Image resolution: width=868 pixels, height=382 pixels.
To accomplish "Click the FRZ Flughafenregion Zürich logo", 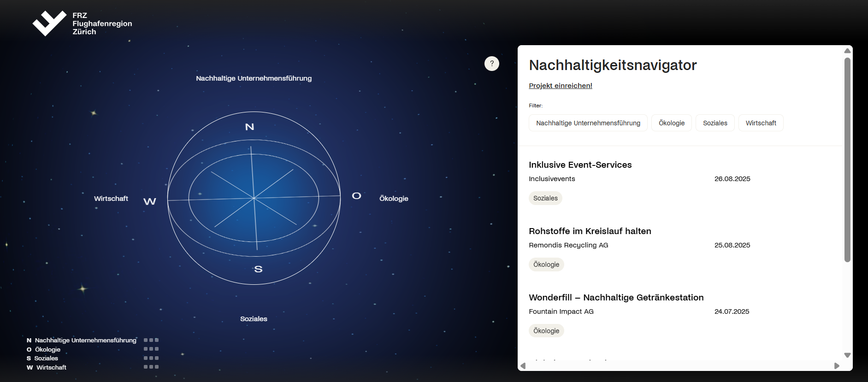I will point(82,24).
